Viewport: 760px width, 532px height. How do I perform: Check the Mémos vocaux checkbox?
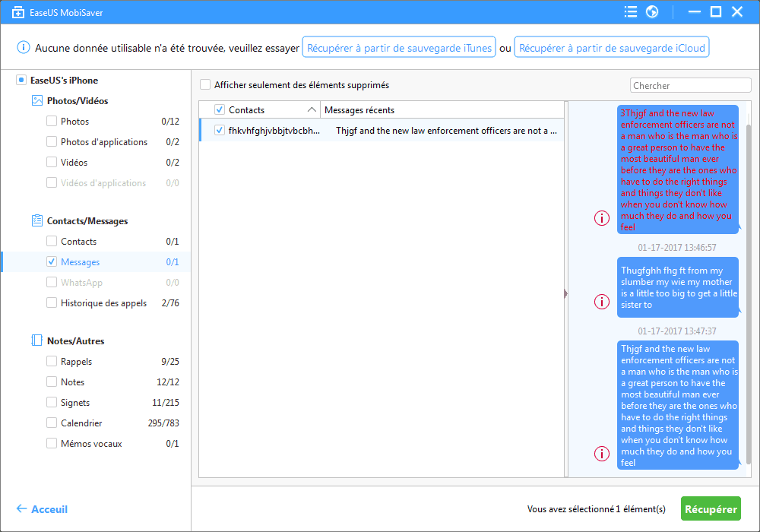coord(52,443)
